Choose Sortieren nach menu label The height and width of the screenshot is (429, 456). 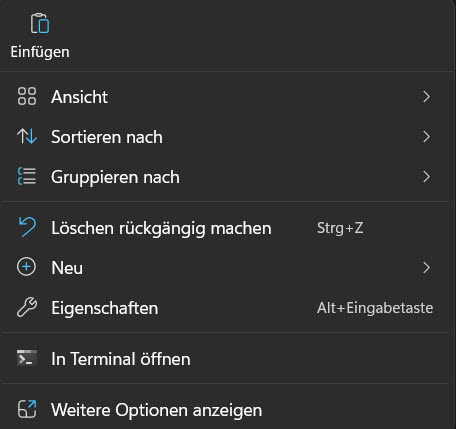point(107,137)
